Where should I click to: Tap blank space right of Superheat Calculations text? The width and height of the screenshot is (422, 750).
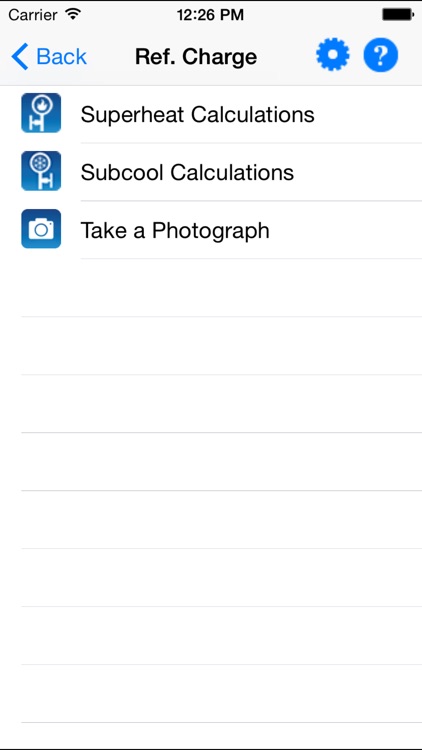[x=368, y=114]
